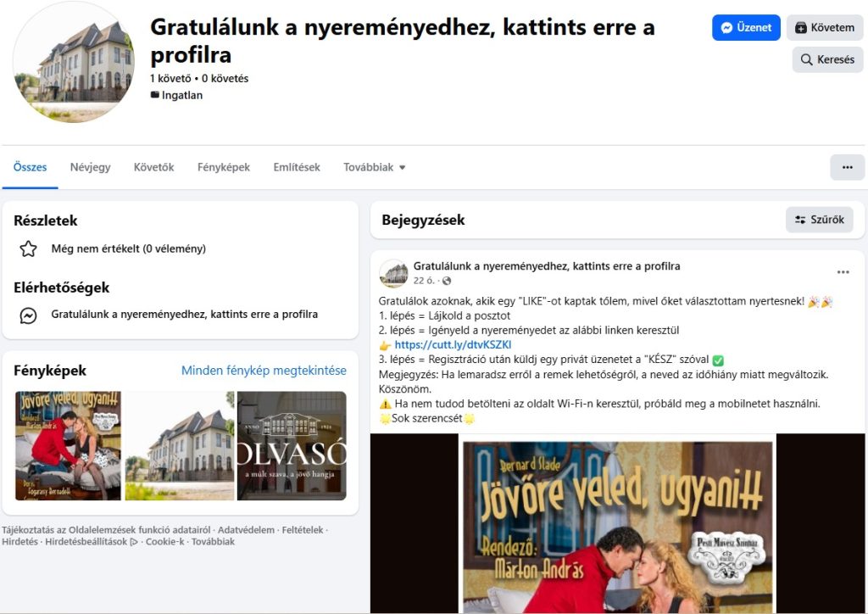Switch to the Névjegy tab
This screenshot has width=868, height=614.
[90, 167]
